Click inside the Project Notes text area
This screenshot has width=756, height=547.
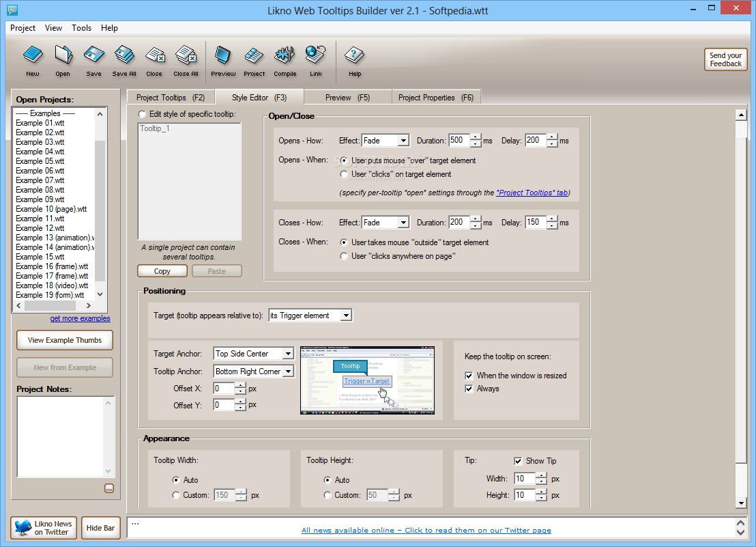[60, 437]
